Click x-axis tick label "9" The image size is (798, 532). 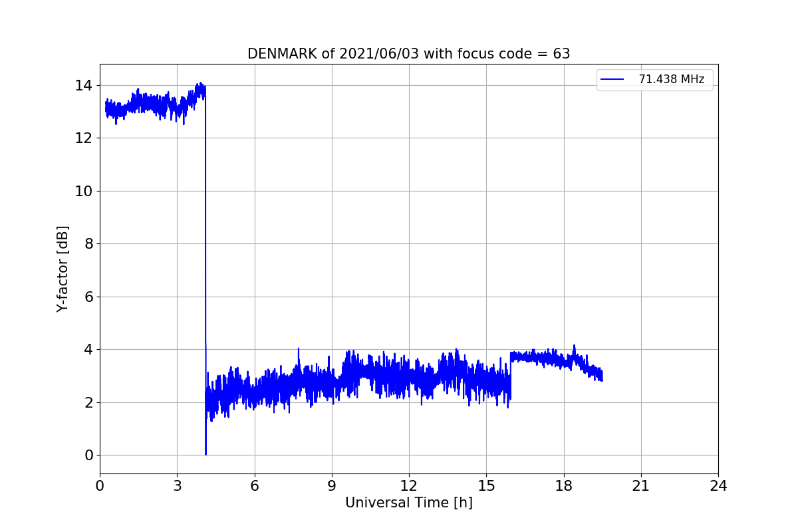tap(332, 486)
